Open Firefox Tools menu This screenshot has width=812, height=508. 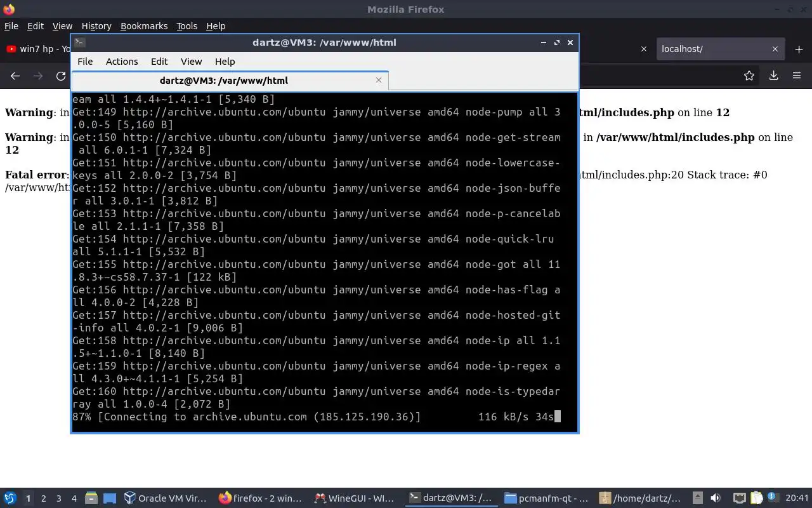coord(187,26)
